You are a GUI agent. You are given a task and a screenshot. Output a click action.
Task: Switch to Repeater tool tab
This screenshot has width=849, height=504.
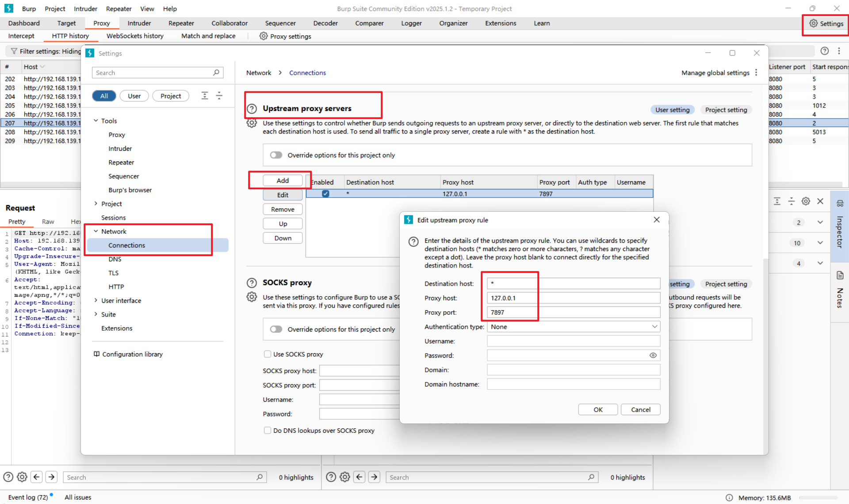click(181, 23)
